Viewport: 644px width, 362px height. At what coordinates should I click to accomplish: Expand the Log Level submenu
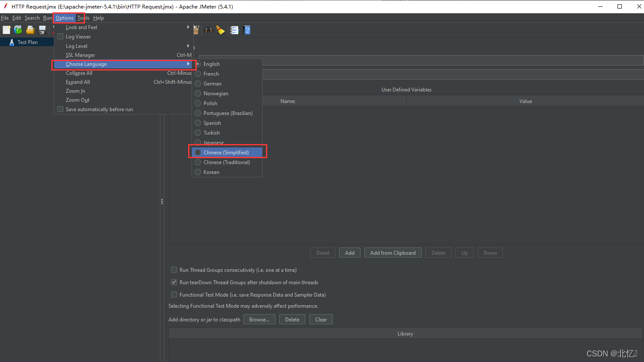tap(123, 46)
